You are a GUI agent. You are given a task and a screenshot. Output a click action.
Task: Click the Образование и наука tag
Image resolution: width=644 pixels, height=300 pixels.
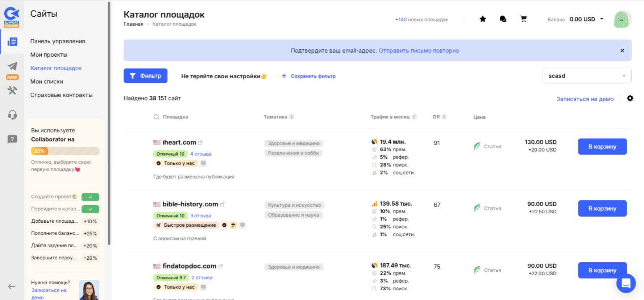tap(294, 215)
